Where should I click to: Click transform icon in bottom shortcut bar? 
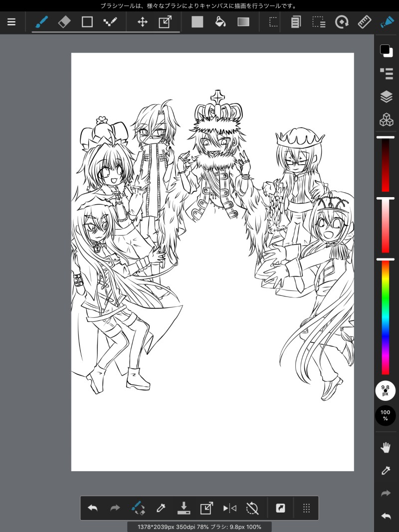(x=206, y=508)
